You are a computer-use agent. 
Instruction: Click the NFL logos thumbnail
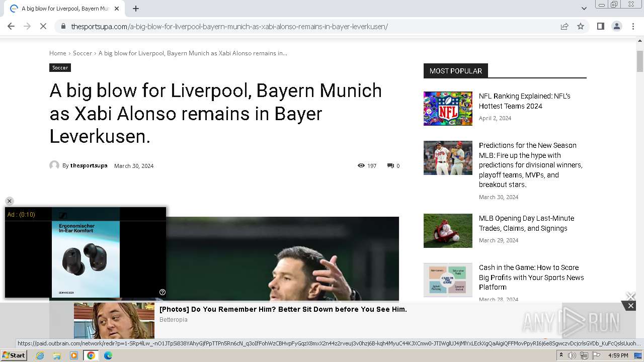click(448, 109)
